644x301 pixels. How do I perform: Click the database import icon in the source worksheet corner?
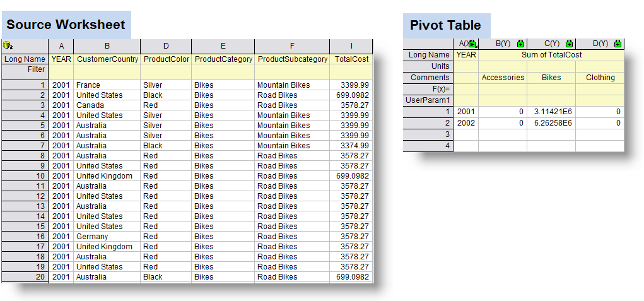pos(8,45)
